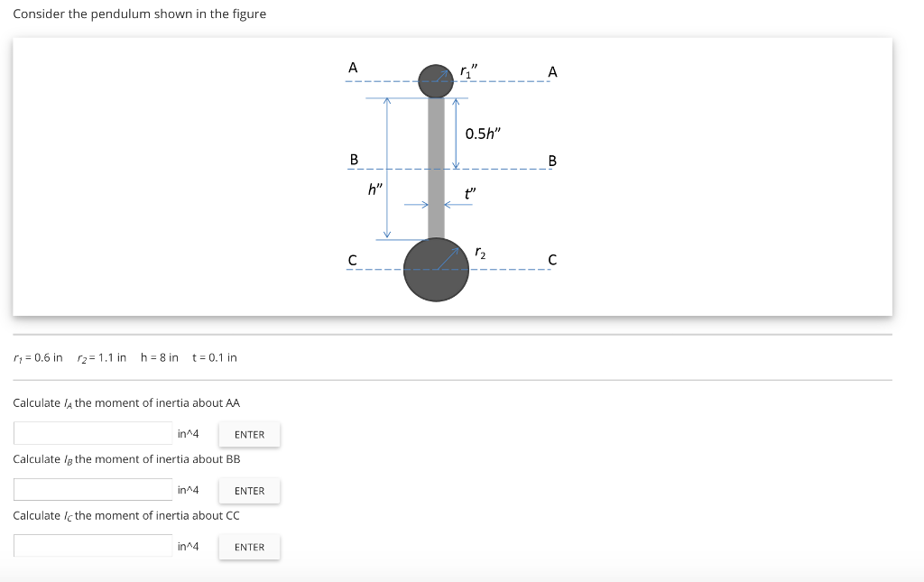This screenshot has width=924, height=582.
Task: Click the ENTER button for the IB answer
Action: (249, 491)
